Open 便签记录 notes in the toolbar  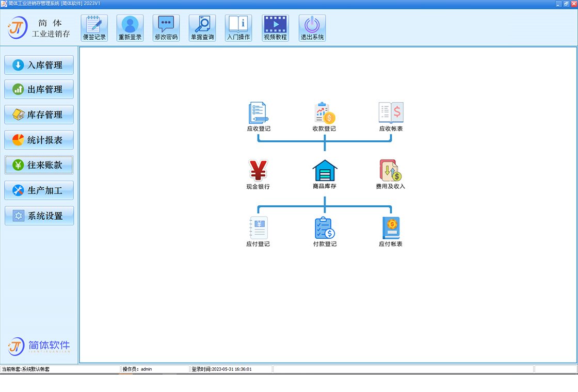94,28
